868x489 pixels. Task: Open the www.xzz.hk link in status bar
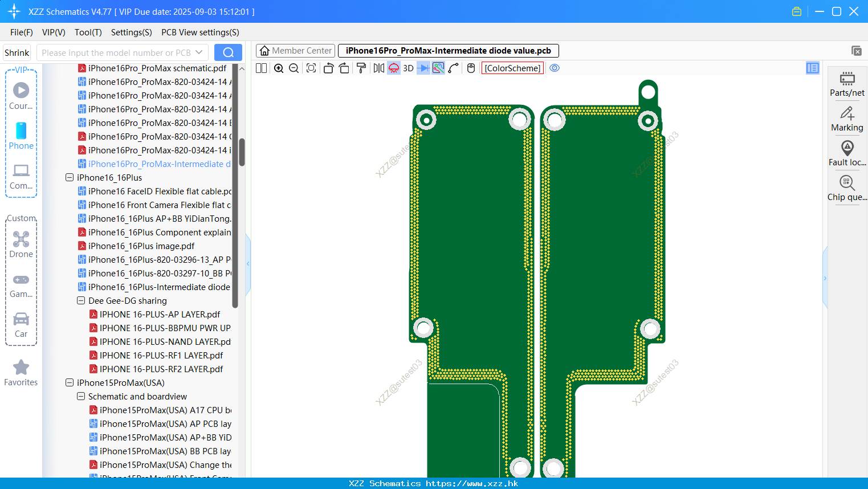click(472, 483)
